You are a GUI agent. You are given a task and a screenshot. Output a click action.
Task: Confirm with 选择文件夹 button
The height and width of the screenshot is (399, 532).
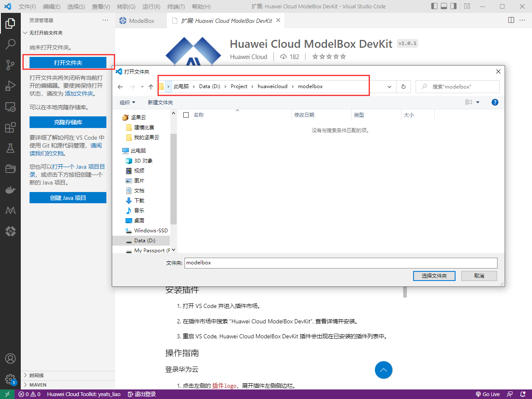tap(434, 276)
